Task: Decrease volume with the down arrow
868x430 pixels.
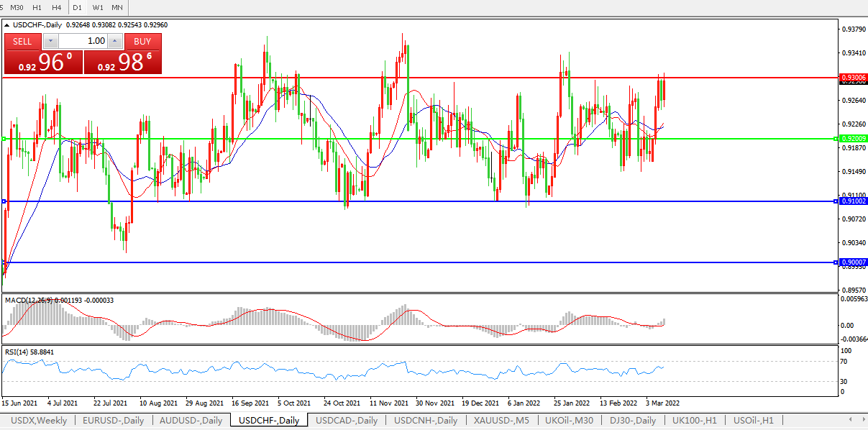Action: click(50, 41)
